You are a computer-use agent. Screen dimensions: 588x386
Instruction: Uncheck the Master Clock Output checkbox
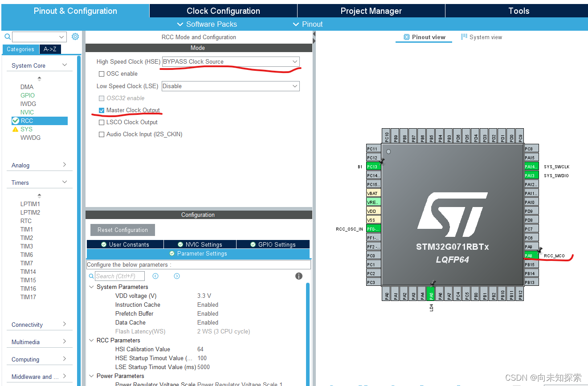tap(102, 110)
